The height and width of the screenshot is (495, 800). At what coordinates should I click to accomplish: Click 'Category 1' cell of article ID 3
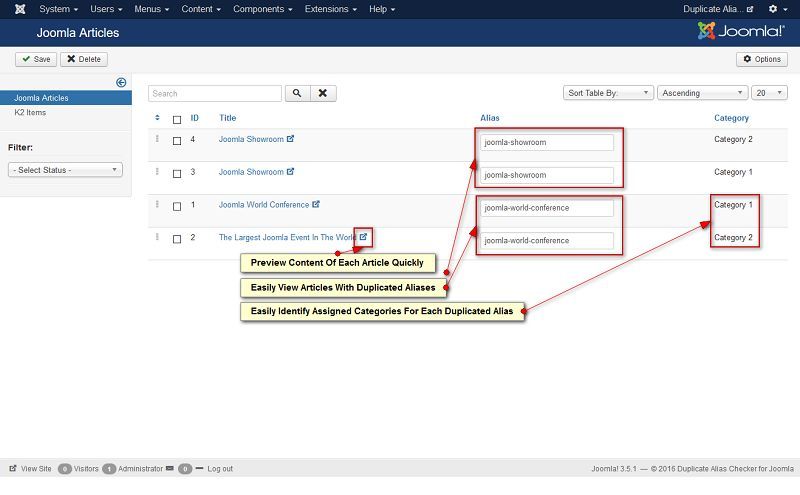733,172
